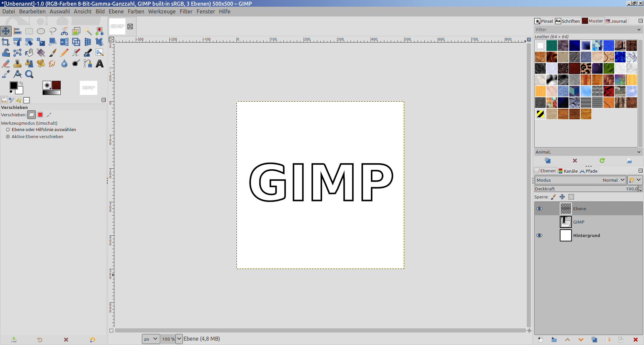Image resolution: width=644 pixels, height=345 pixels.
Task: Adjust the Deckkraft opacity slider
Action: pos(586,189)
